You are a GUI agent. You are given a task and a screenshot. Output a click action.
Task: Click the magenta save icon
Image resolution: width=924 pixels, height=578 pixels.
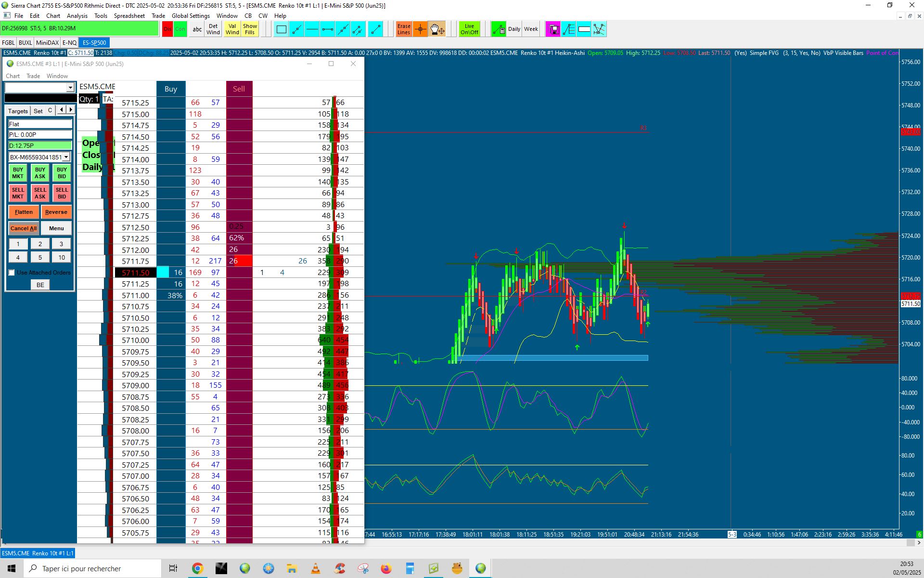553,30
